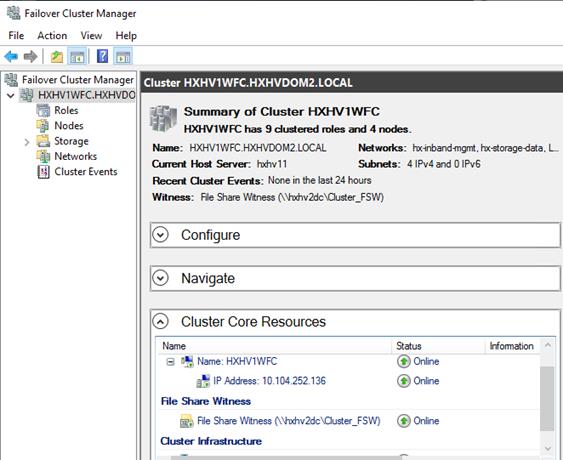Click Online status icon for IP Address row

point(404,381)
